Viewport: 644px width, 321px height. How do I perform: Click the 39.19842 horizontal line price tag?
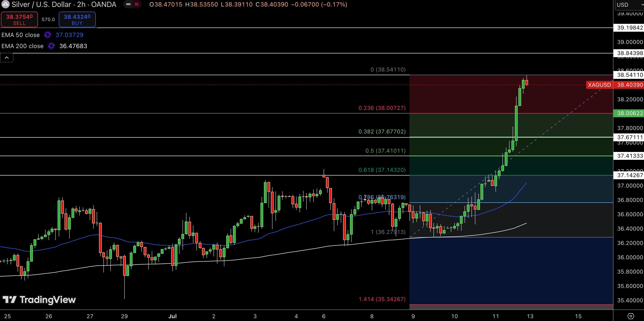click(x=629, y=28)
